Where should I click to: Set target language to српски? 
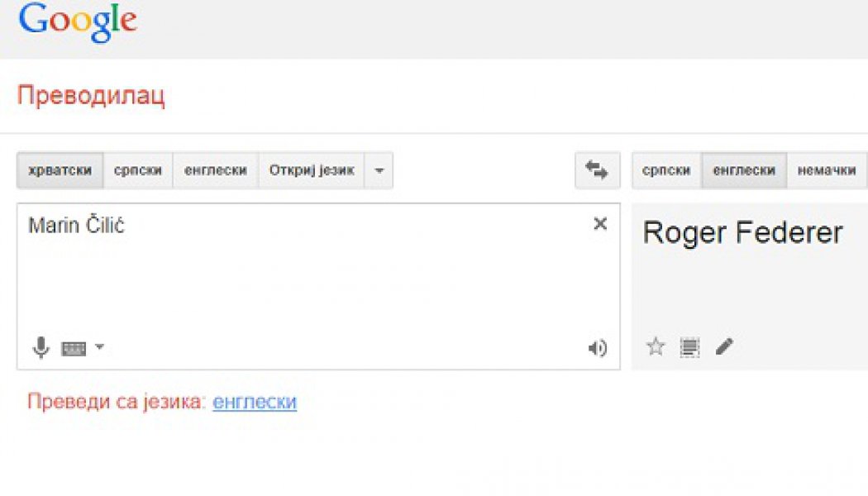(666, 170)
